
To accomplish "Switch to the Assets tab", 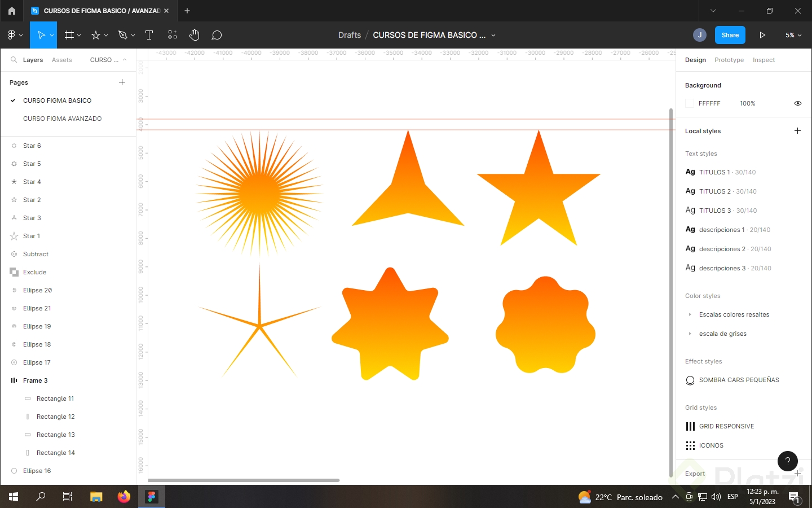I will tap(62, 60).
